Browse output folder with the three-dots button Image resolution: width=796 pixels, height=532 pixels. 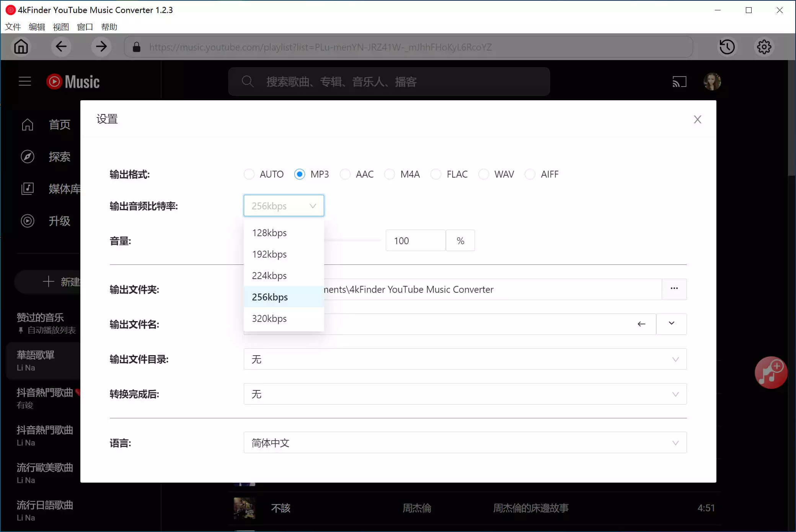(674, 289)
